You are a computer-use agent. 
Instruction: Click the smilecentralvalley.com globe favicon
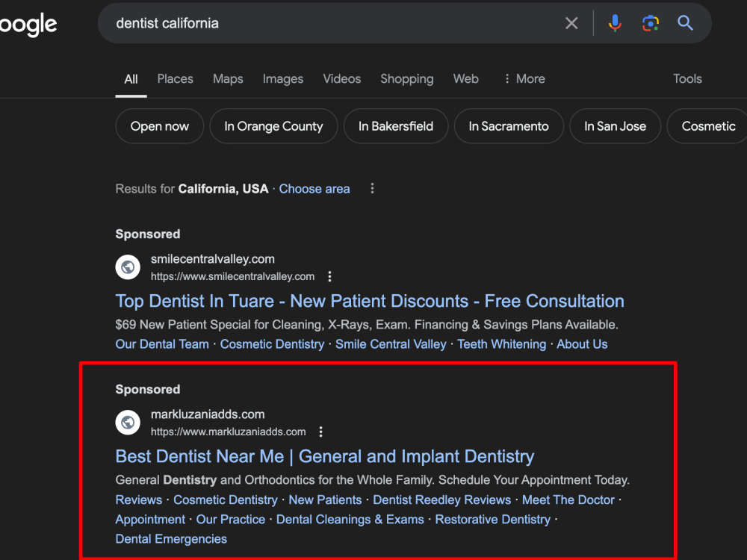coord(128,267)
